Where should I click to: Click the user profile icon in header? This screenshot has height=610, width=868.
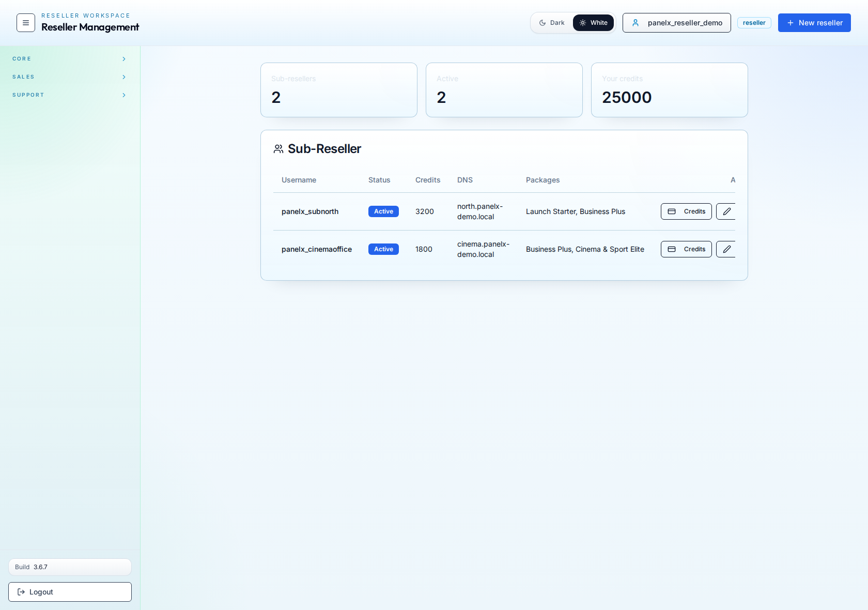pos(636,23)
